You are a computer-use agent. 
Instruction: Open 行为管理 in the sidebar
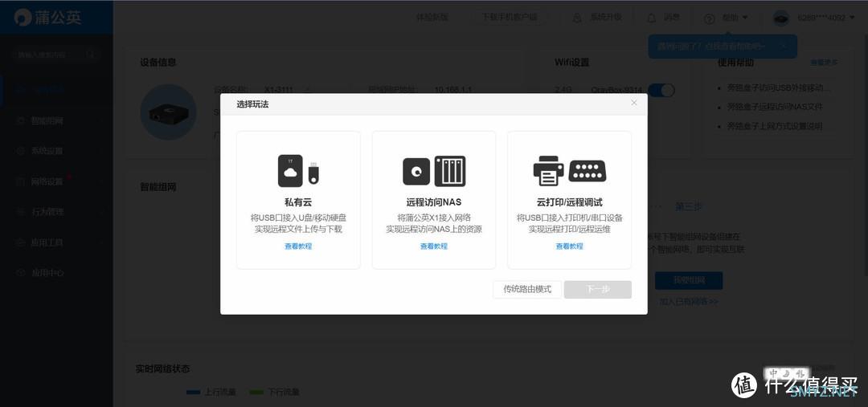click(47, 212)
